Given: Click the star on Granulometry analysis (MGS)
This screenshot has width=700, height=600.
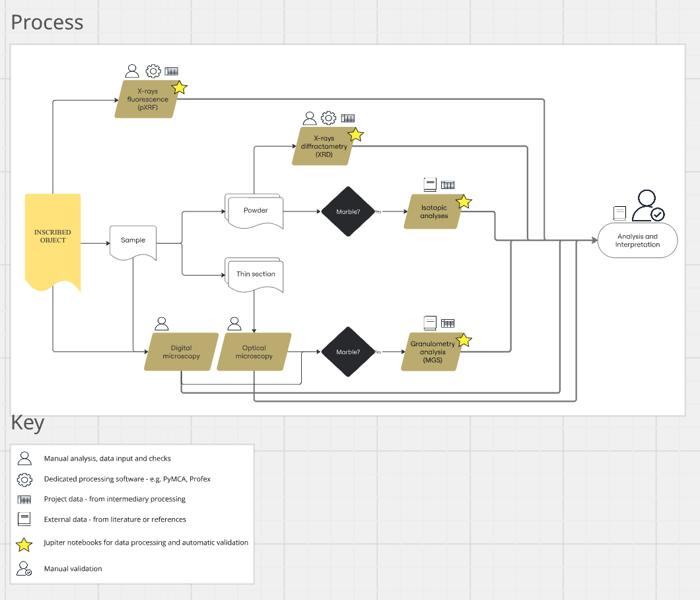Looking at the screenshot, I should [464, 340].
